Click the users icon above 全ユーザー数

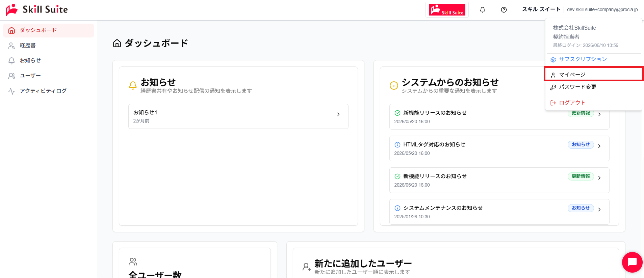coord(133,261)
